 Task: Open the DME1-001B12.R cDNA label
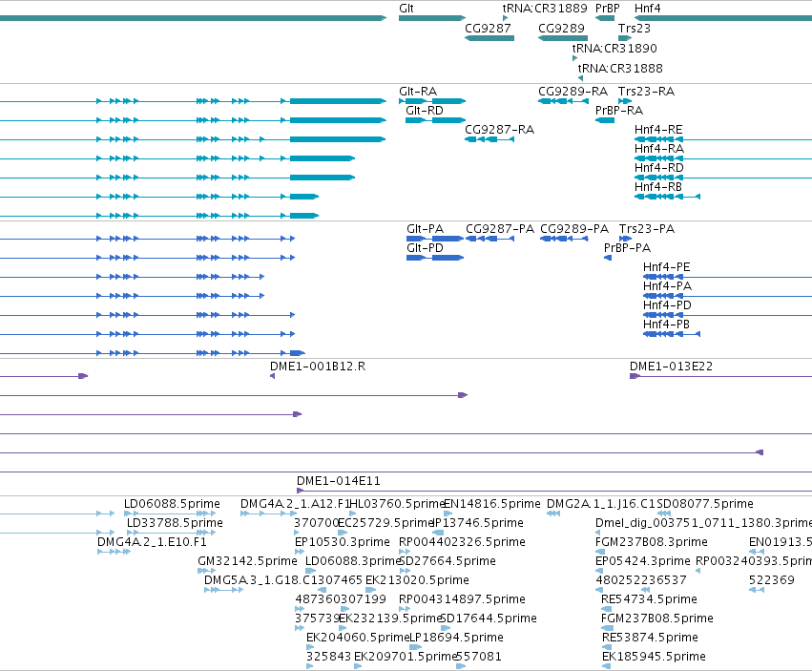click(x=318, y=367)
